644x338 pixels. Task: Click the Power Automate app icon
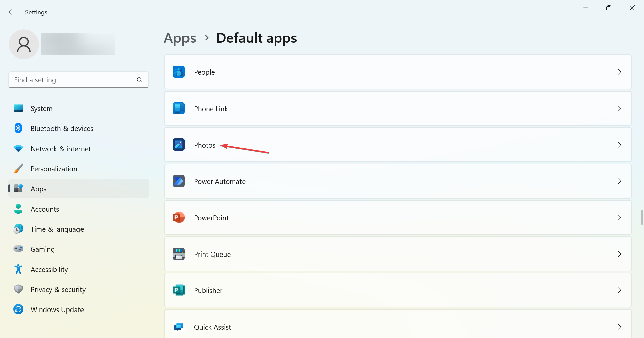pos(179,181)
